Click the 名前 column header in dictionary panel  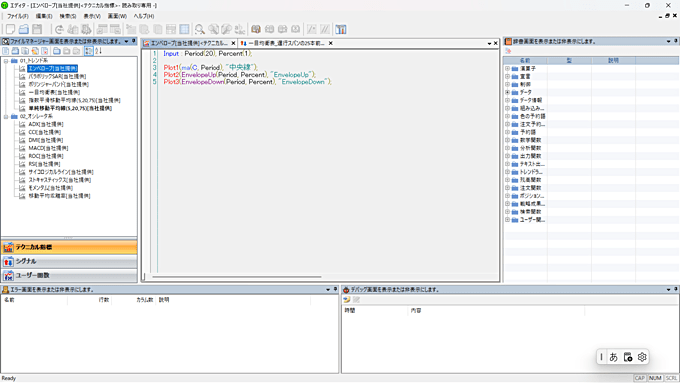525,60
